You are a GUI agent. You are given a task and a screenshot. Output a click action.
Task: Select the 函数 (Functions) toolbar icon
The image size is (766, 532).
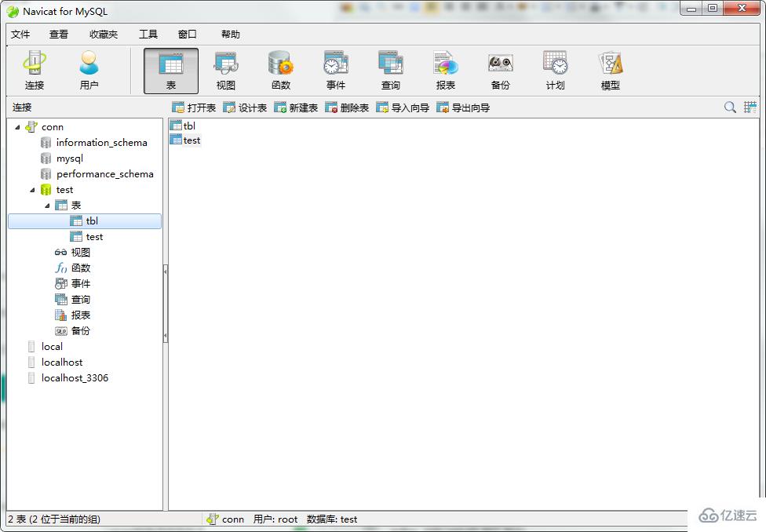click(x=280, y=69)
